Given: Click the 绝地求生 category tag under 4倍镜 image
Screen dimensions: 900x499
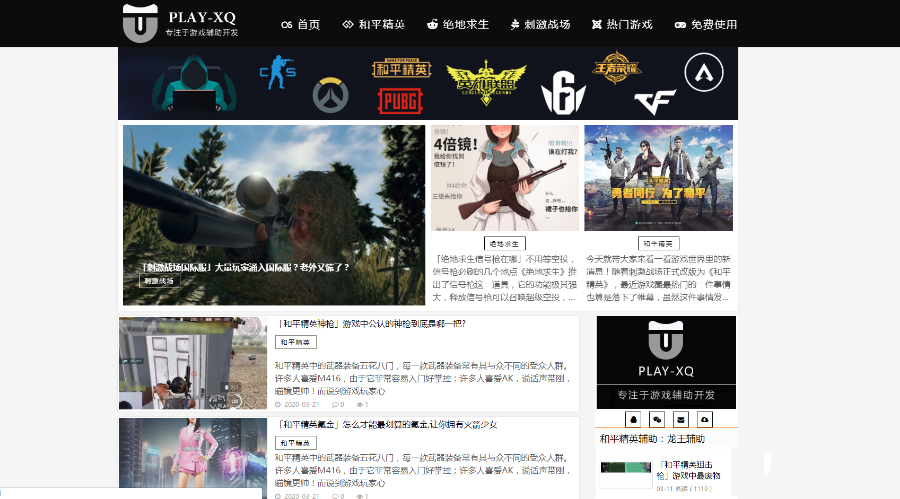Looking at the screenshot, I should click(x=505, y=243).
